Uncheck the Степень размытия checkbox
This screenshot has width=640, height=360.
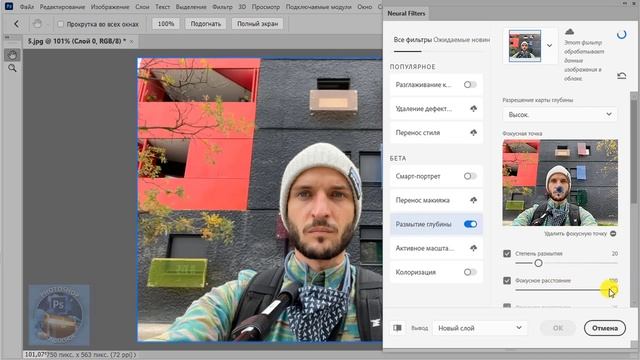507,253
